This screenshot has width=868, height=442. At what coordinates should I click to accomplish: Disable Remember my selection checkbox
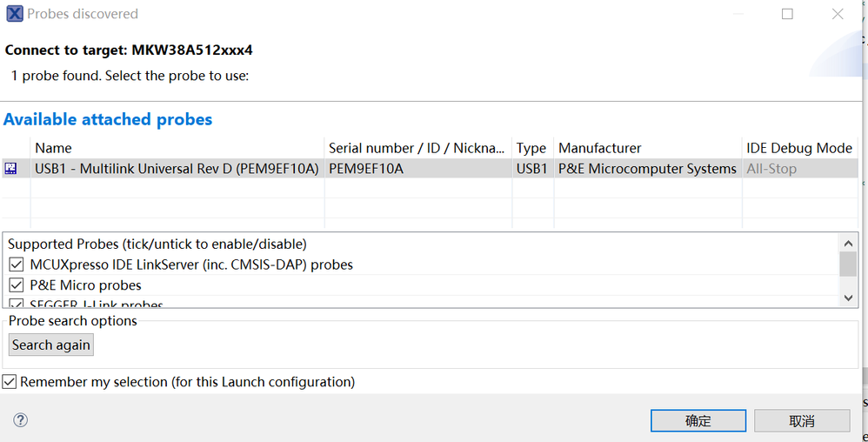10,382
